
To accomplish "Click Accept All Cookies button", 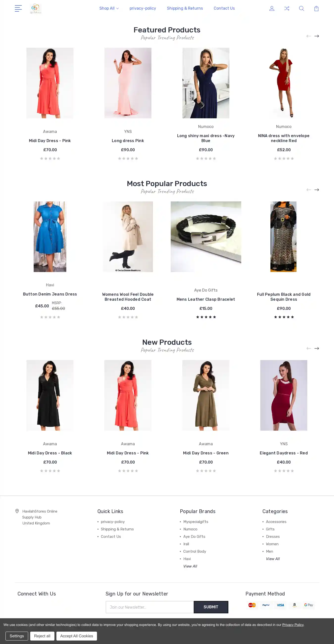I will [76, 636].
